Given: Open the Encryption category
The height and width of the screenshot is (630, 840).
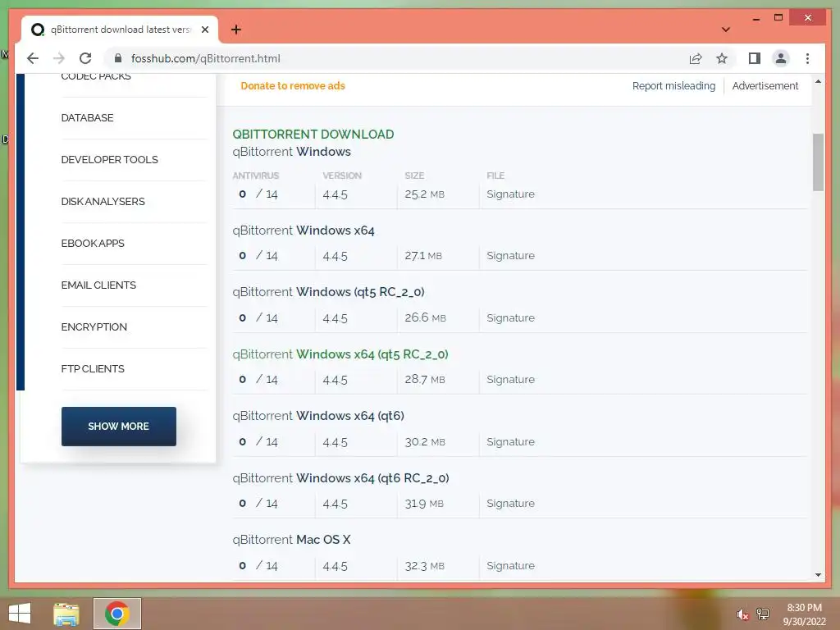Looking at the screenshot, I should [94, 326].
